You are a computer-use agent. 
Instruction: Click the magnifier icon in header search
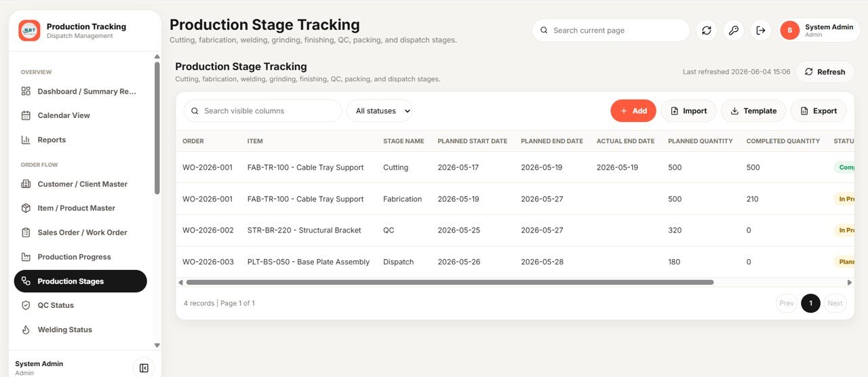coord(544,31)
